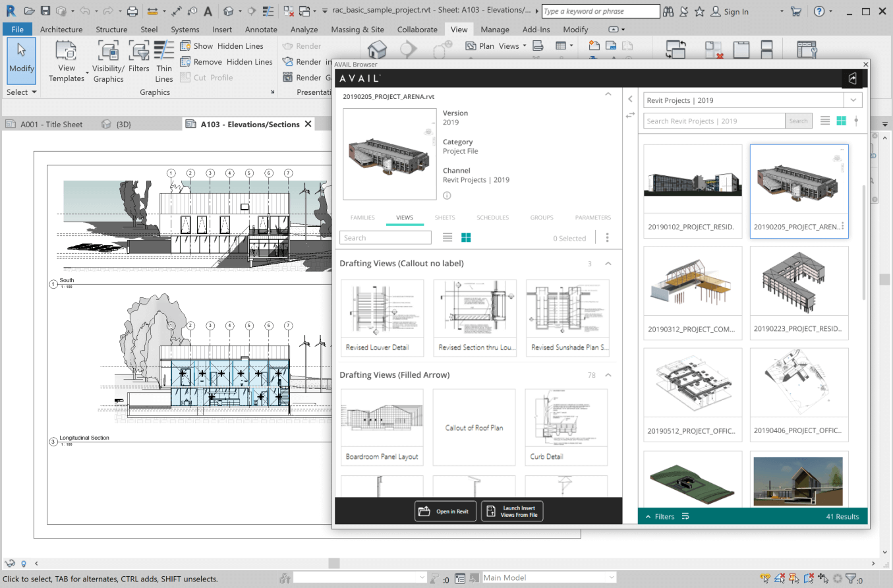The width and height of the screenshot is (893, 588).
Task: Click the swap arrows icon in AVAIL
Action: [x=630, y=115]
